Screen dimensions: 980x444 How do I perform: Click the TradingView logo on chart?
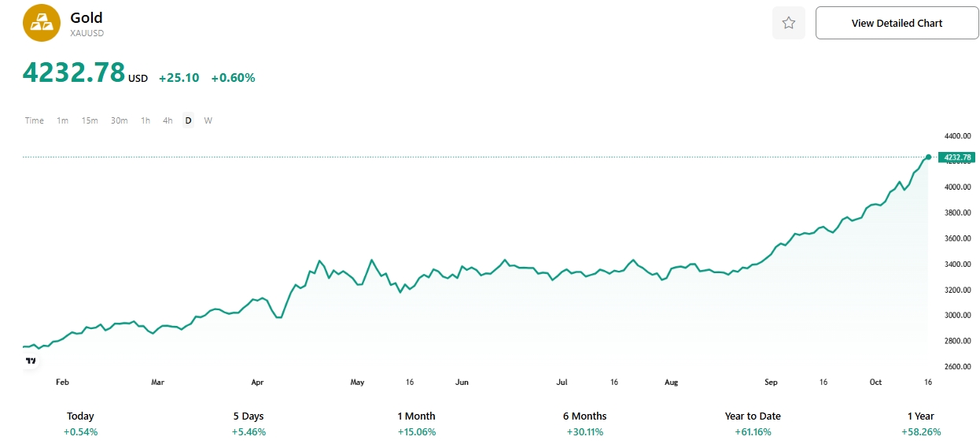pyautogui.click(x=31, y=361)
